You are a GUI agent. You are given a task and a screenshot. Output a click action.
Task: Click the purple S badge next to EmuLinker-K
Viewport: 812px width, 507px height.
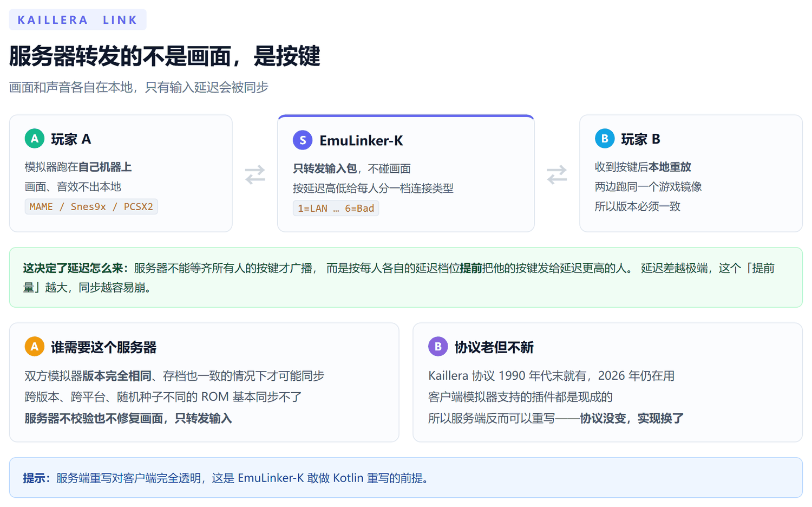click(x=303, y=140)
